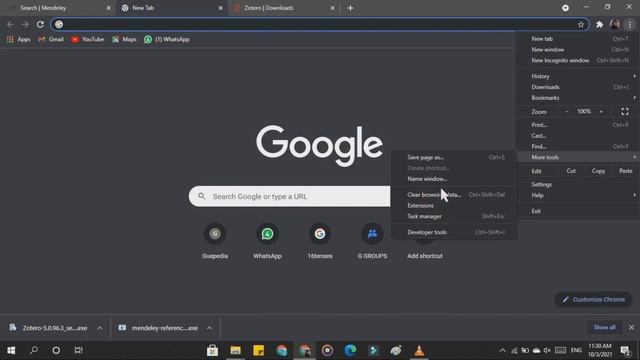Viewport: 640px width, 360px height.
Task: Expand the Help submenu
Action: point(578,196)
